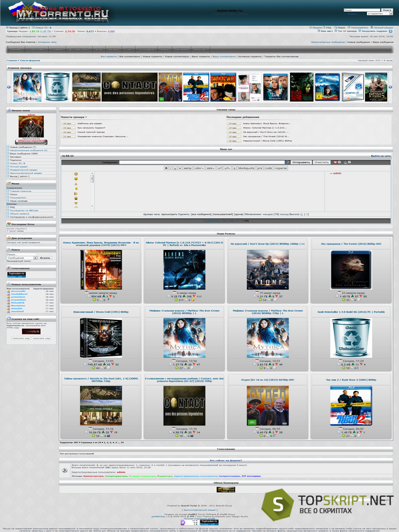Click the left получить код button

[x=21, y=338]
